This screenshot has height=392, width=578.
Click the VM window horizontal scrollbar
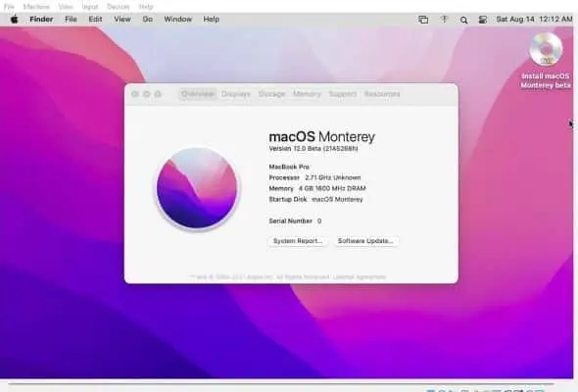tap(281, 384)
